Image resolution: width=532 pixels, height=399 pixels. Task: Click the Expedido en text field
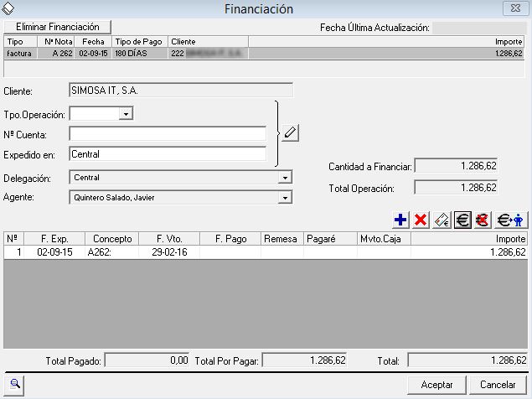click(x=168, y=154)
